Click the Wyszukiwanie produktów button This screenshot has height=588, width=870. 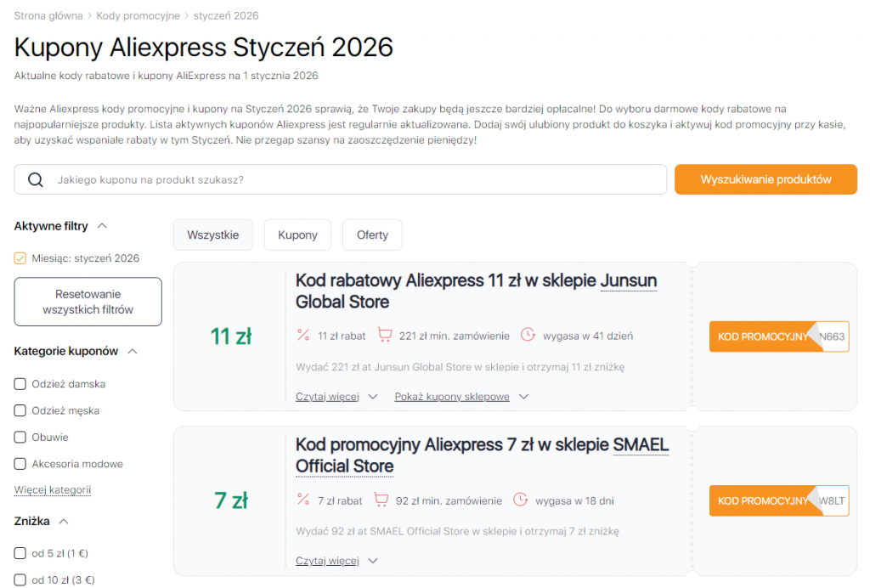point(765,179)
